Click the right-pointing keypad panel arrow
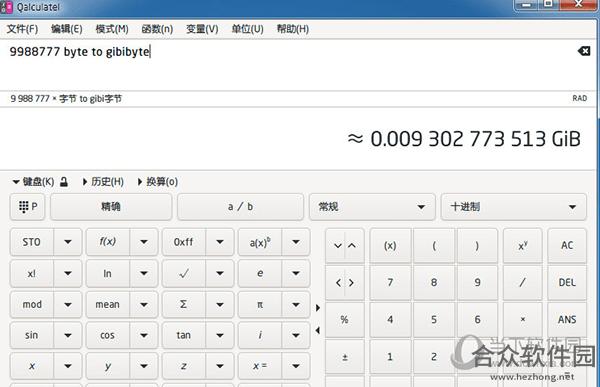600x387 pixels. tap(318, 308)
